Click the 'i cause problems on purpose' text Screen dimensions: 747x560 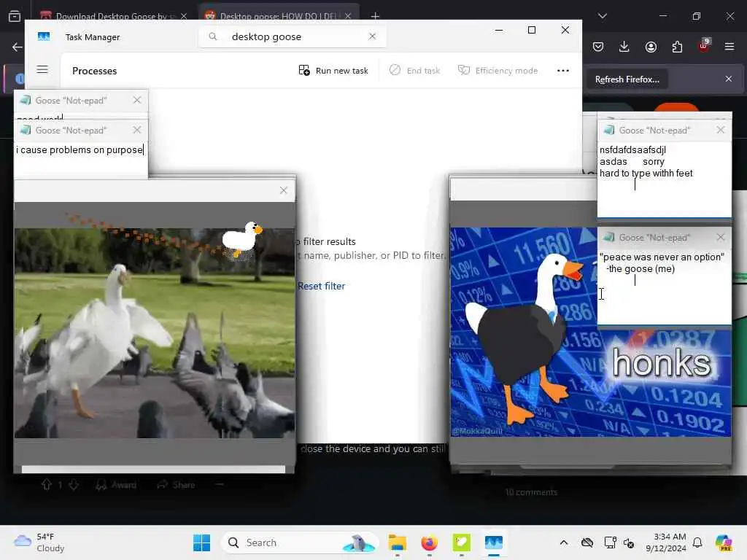point(80,149)
